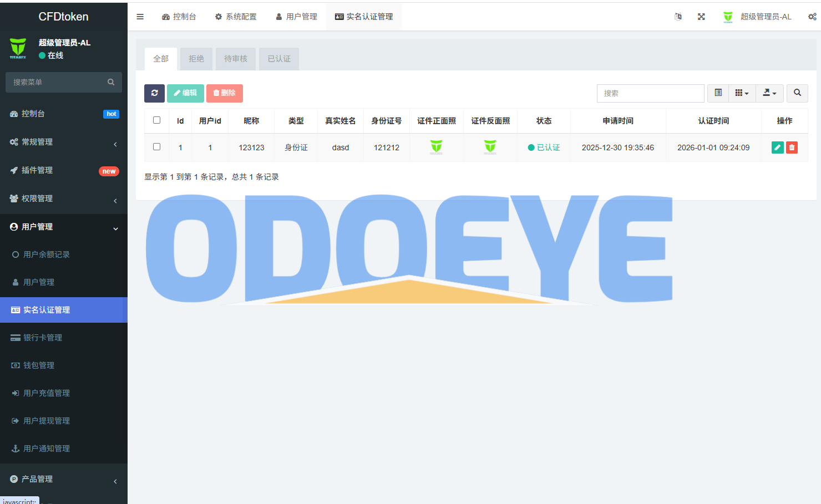Open the columns visibility dropdown
The width and height of the screenshot is (821, 504).
tap(742, 93)
